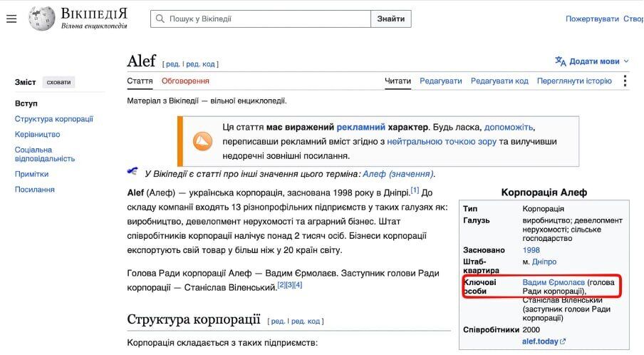Click the orange advertisement warning icon
644x355 pixels.
(x=202, y=141)
